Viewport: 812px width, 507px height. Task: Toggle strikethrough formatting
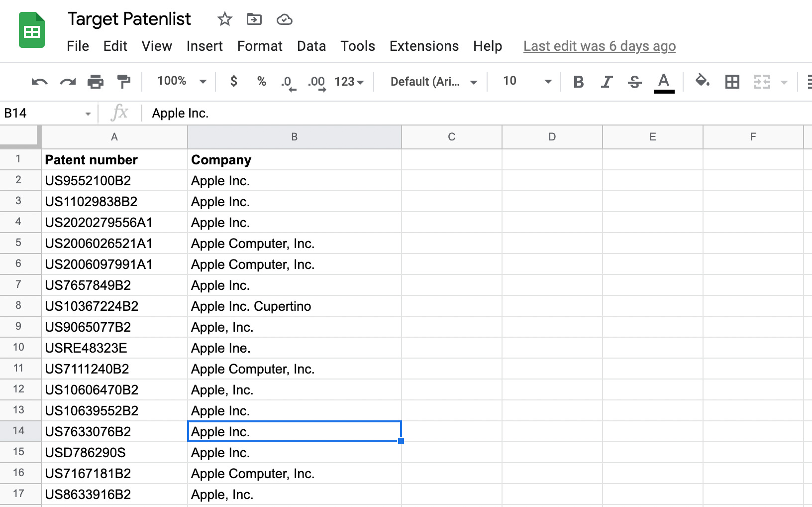(x=634, y=82)
